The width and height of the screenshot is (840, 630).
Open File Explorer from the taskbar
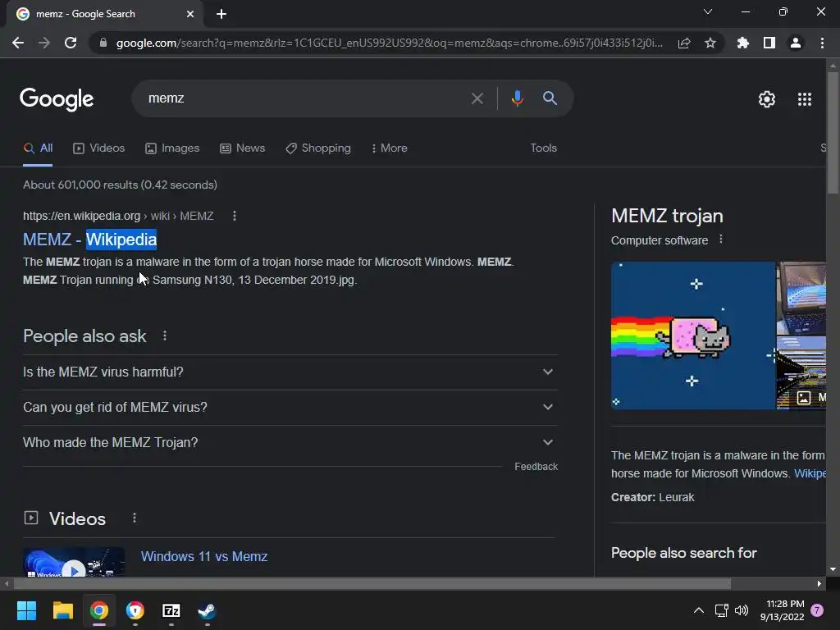click(62, 610)
